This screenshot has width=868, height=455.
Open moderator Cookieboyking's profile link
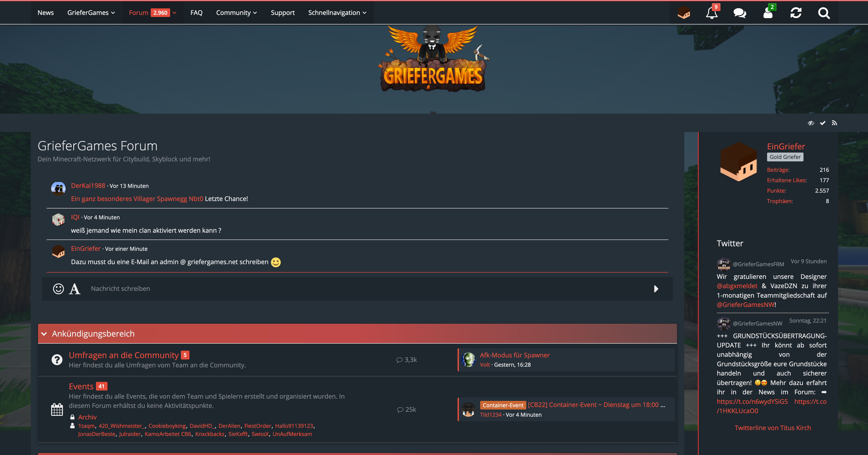coord(167,426)
